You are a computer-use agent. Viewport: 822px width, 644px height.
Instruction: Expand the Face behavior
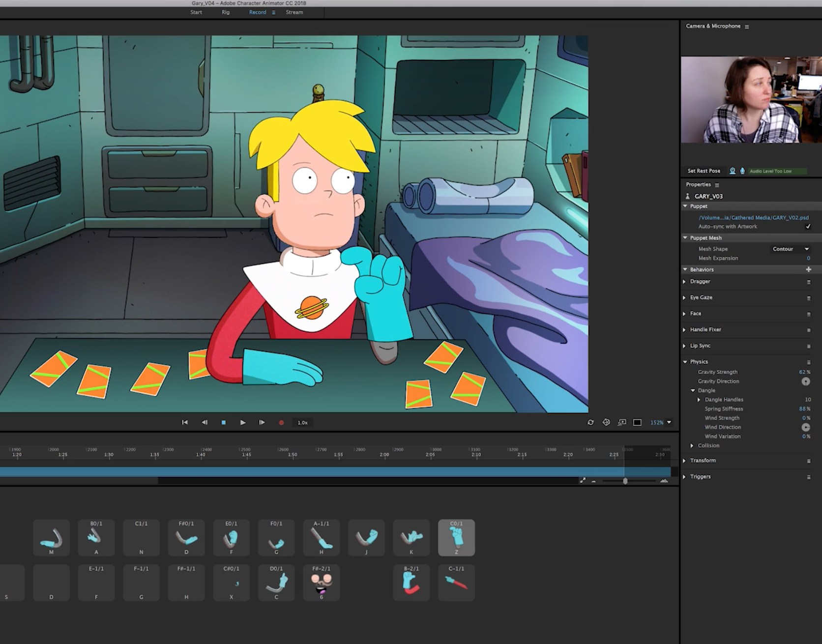[x=684, y=314]
